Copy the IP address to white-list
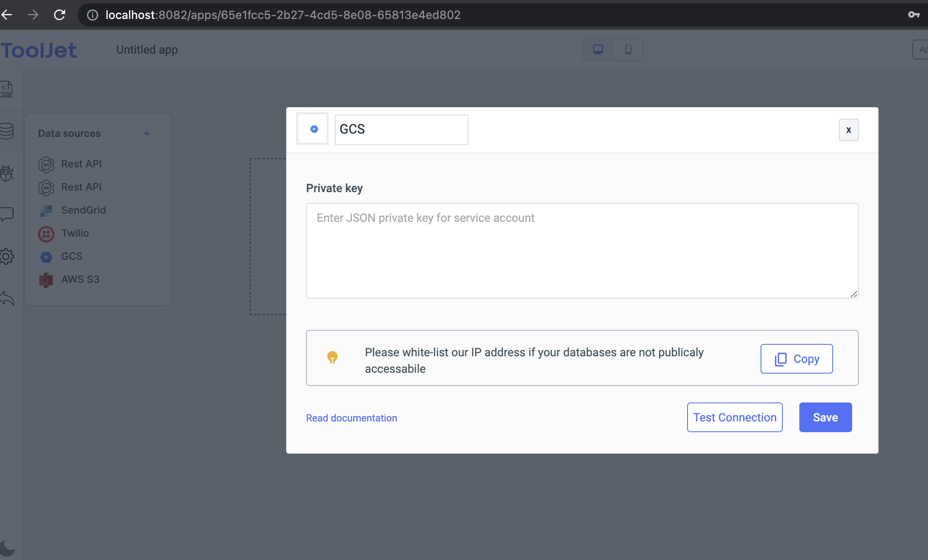The width and height of the screenshot is (928, 560). click(x=796, y=358)
